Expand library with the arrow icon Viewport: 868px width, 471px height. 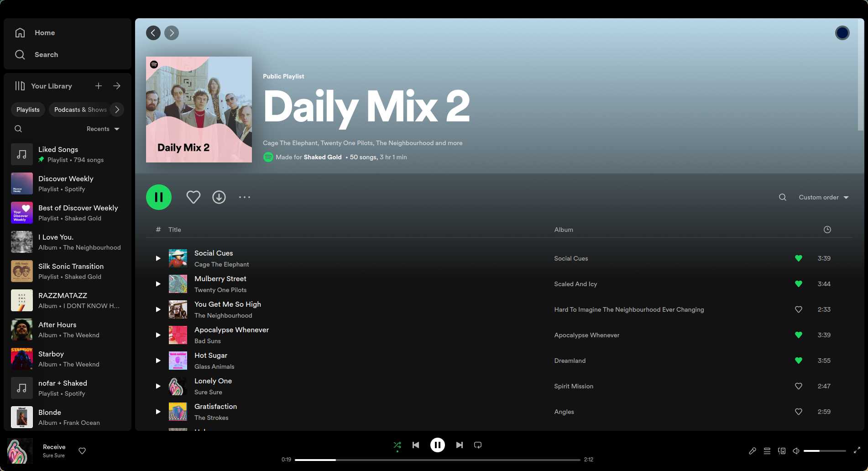point(117,86)
